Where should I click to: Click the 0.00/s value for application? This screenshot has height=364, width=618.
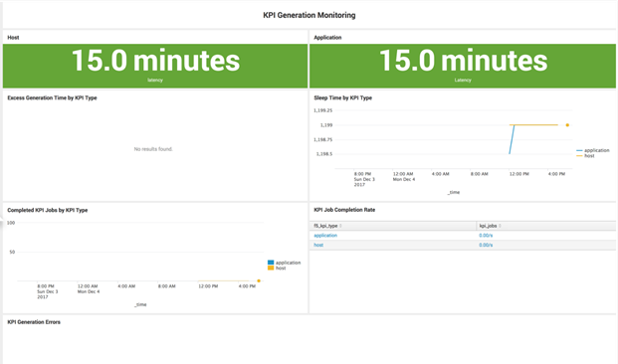coord(486,235)
